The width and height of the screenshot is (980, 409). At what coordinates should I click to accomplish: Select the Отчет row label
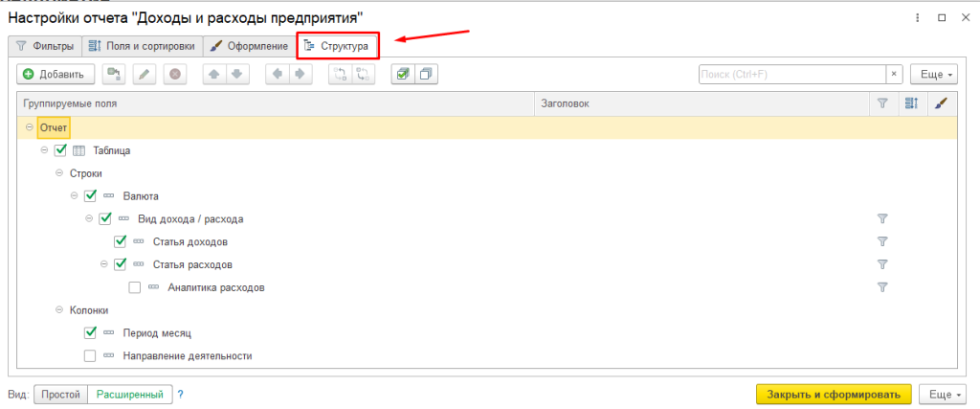click(x=53, y=127)
